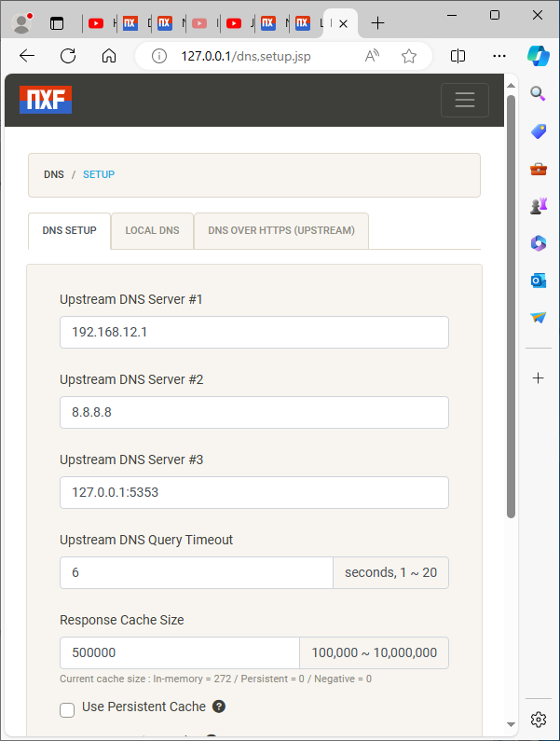
Task: Click the Upstream DNS Server #2 field
Action: click(253, 412)
